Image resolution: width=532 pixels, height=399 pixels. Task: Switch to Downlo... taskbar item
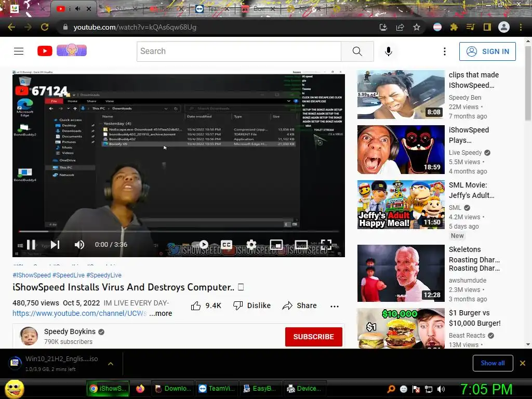pos(172,389)
